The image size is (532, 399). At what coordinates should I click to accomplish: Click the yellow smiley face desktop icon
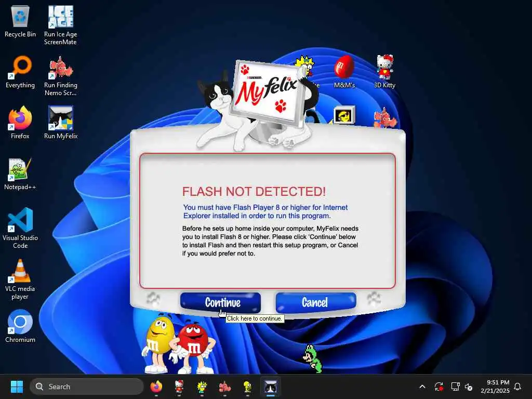(x=344, y=115)
